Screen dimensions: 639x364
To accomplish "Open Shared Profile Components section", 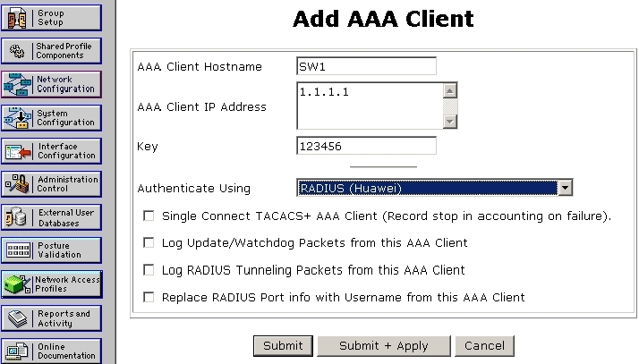I will pos(51,51).
